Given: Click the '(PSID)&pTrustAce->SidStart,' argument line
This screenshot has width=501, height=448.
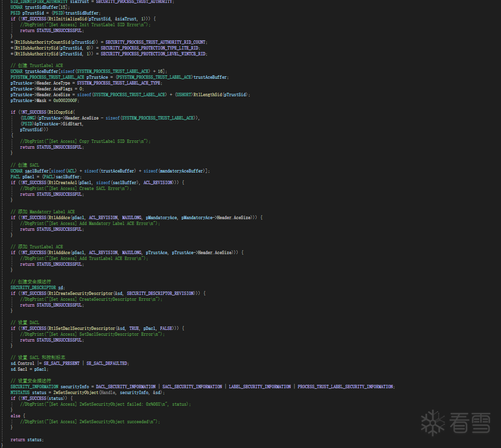Looking at the screenshot, I should pos(52,124).
